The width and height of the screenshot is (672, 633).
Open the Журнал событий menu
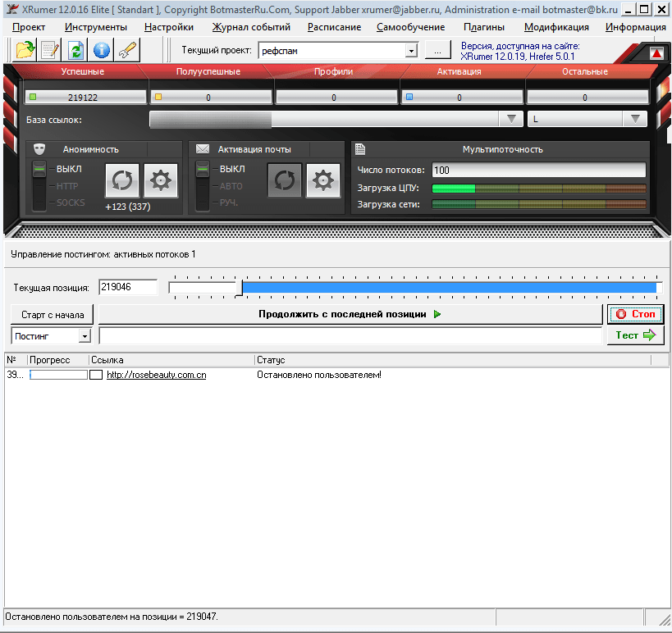click(251, 27)
